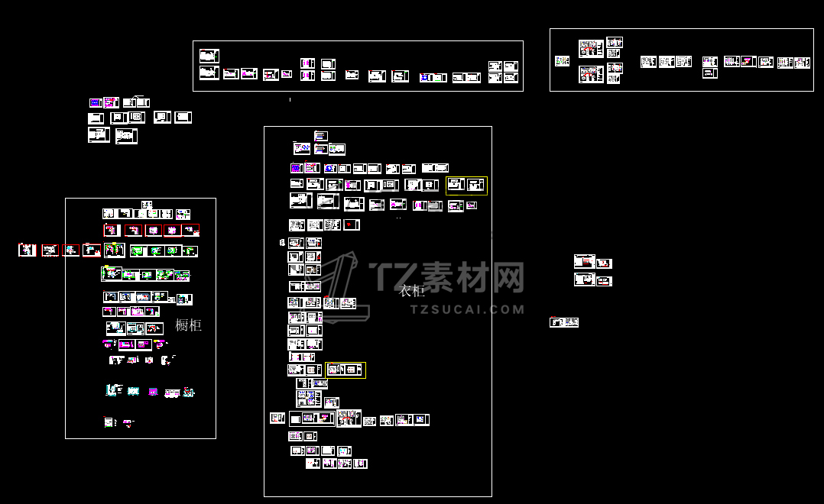The height and width of the screenshot is (504, 824).
Task: Select the 橱柜 text label
Action: click(x=188, y=325)
